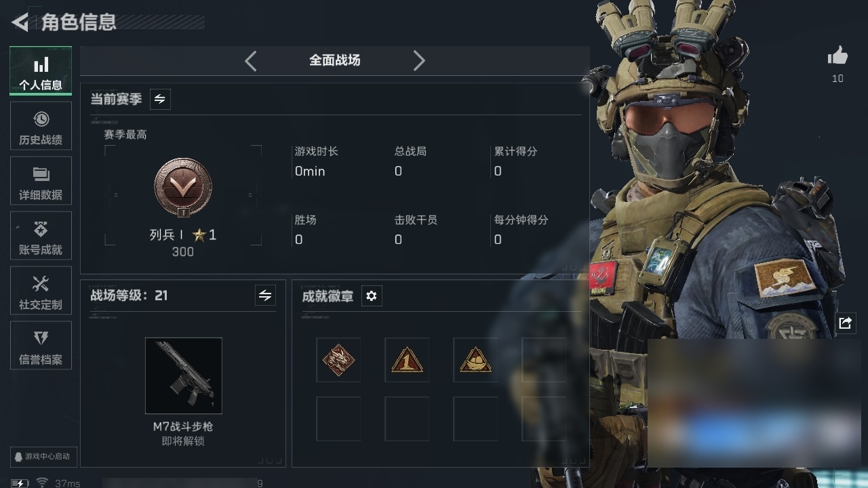Open the 信誉档案 tab
Image resolution: width=868 pixels, height=488 pixels.
(41, 346)
